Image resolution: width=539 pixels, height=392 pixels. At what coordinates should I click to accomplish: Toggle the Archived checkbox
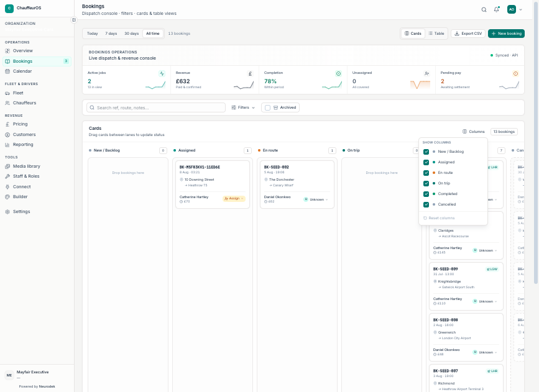pyautogui.click(x=267, y=107)
